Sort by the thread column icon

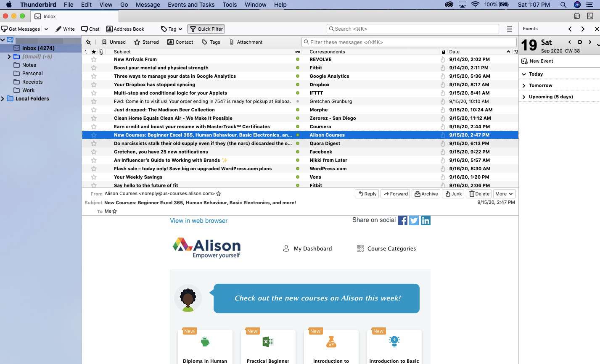pyautogui.click(x=86, y=52)
